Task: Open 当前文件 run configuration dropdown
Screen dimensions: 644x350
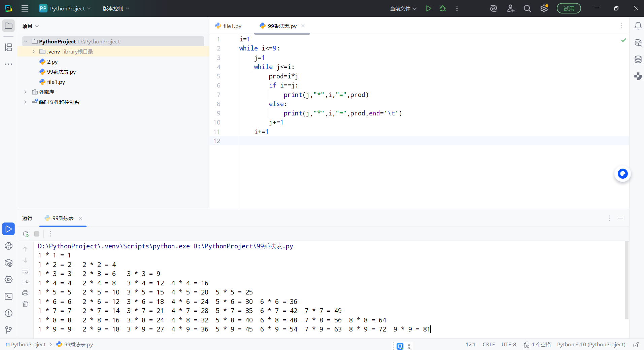Action: click(403, 8)
